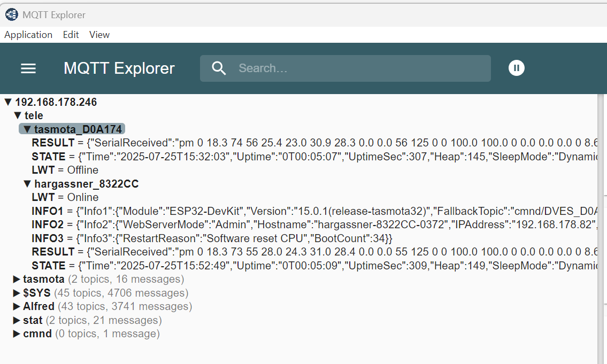This screenshot has width=607, height=364.
Task: Select the INFO3 RestartReason row
Action: tap(212, 238)
